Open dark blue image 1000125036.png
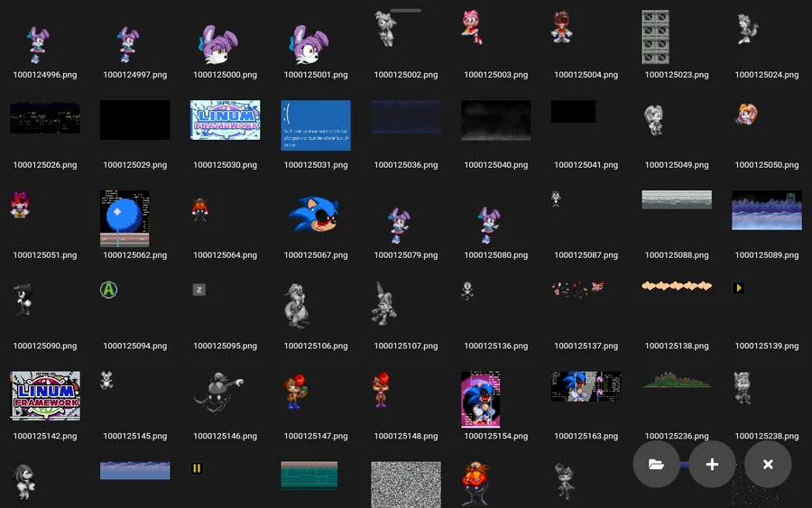This screenshot has height=508, width=812. [406, 117]
